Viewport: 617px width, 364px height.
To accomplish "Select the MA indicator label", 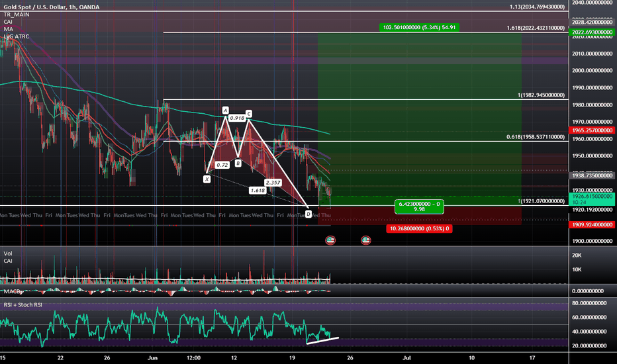I will pyautogui.click(x=8, y=29).
